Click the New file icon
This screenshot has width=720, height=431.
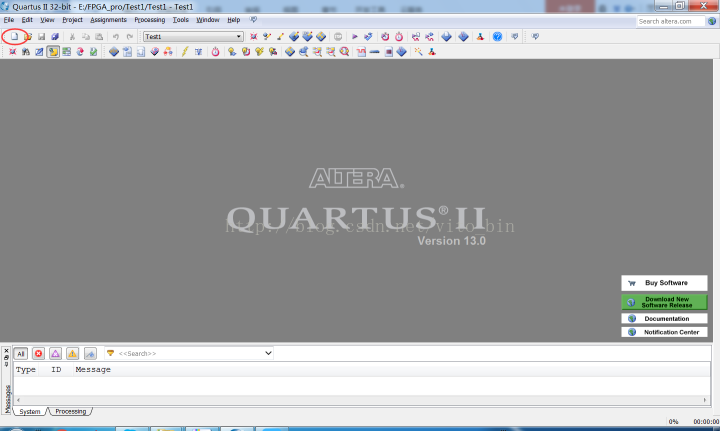tap(14, 36)
